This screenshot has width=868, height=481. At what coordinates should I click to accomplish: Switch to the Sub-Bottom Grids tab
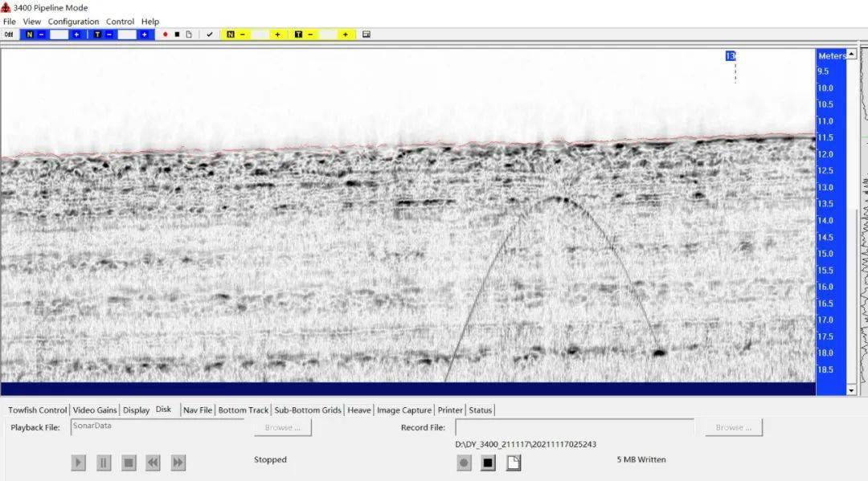pos(308,410)
